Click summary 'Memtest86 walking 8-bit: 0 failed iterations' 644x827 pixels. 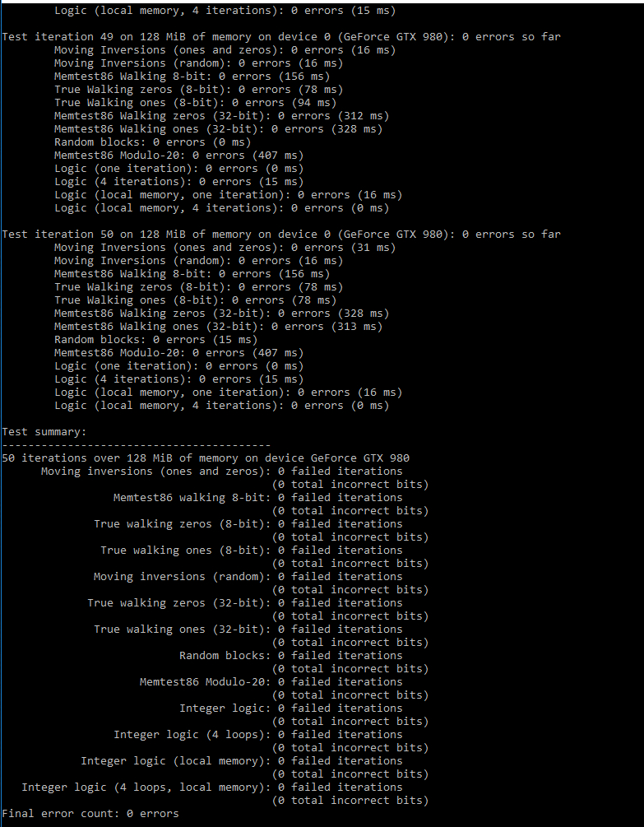(x=258, y=498)
